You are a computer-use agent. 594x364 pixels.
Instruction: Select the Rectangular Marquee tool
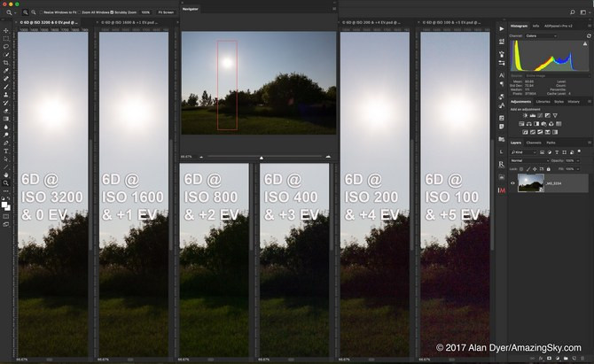(x=6, y=39)
